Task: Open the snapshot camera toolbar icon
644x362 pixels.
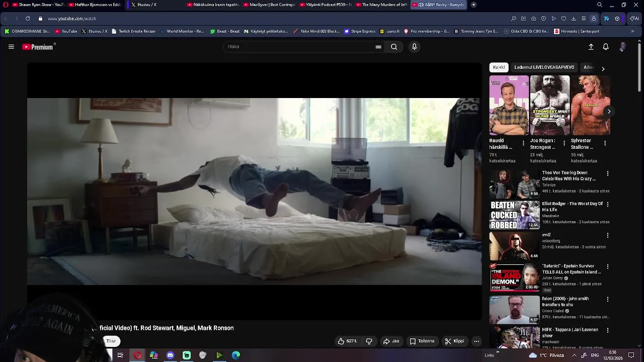Action: click(x=534, y=19)
